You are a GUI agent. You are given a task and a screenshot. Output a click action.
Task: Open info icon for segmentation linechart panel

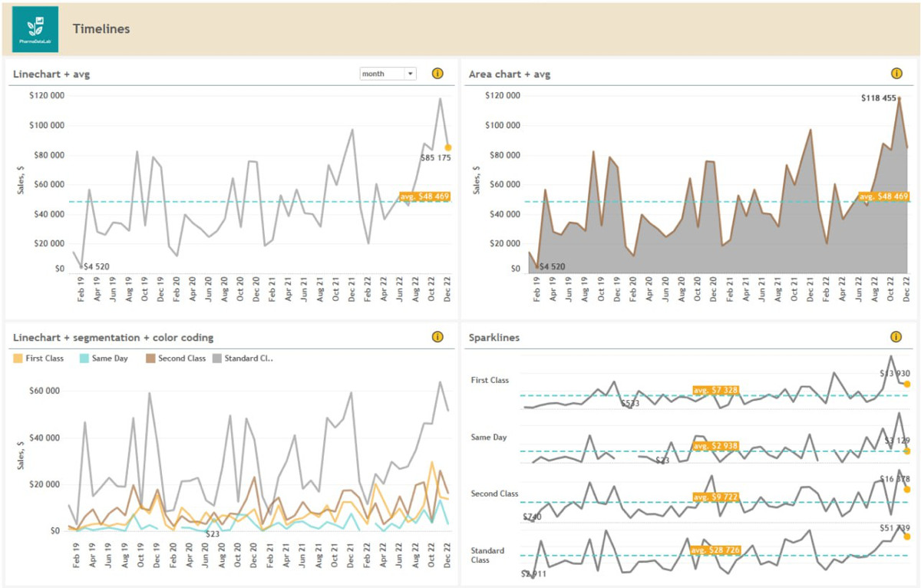click(437, 337)
